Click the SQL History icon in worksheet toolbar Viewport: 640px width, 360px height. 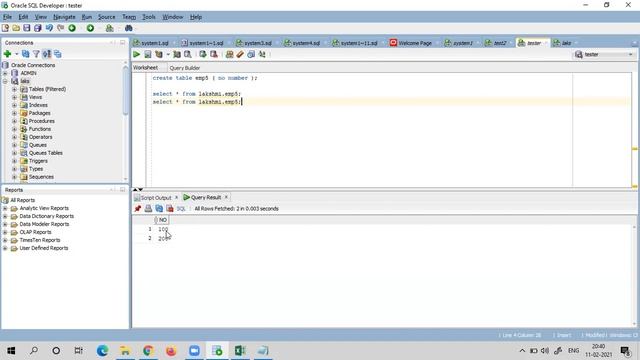point(251,54)
